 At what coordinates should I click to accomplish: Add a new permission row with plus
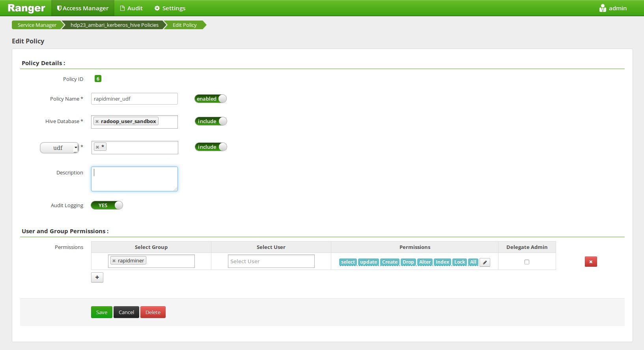click(97, 277)
